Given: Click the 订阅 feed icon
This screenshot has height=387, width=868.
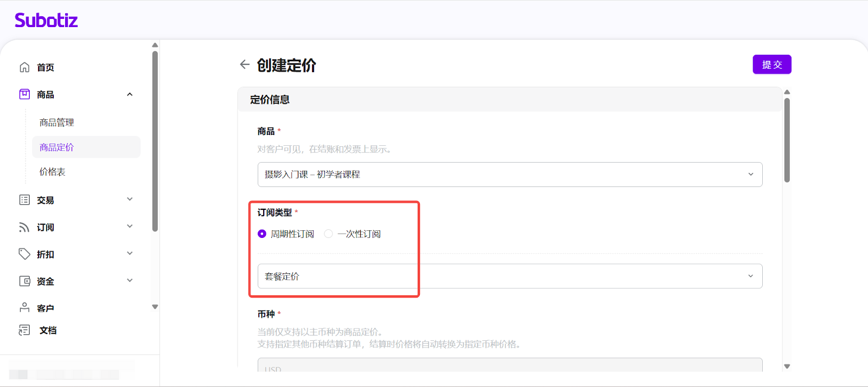Looking at the screenshot, I should point(24,227).
